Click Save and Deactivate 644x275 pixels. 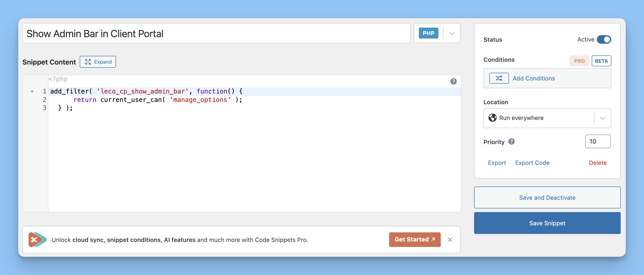coord(547,198)
